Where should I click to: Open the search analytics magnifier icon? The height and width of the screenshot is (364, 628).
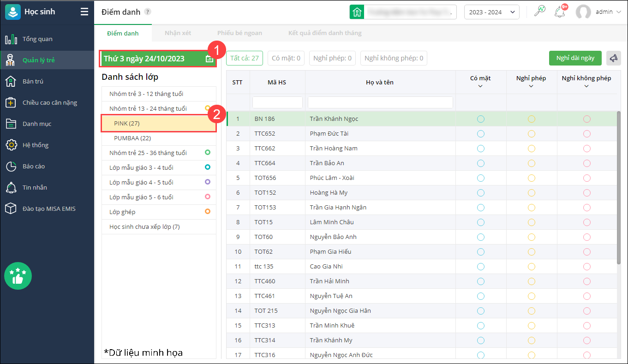(539, 12)
